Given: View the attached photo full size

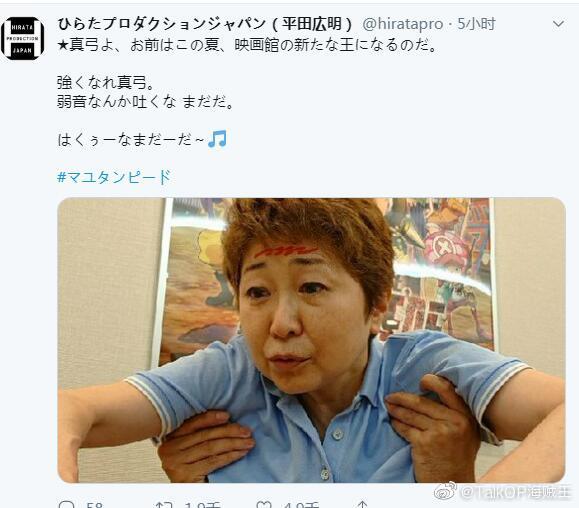Looking at the screenshot, I should coord(311,340).
